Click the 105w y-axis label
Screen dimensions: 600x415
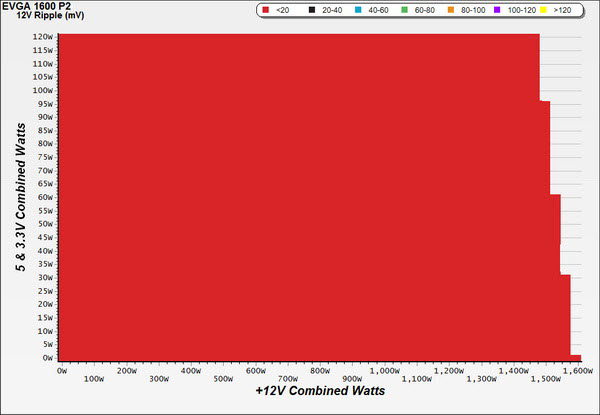42,77
